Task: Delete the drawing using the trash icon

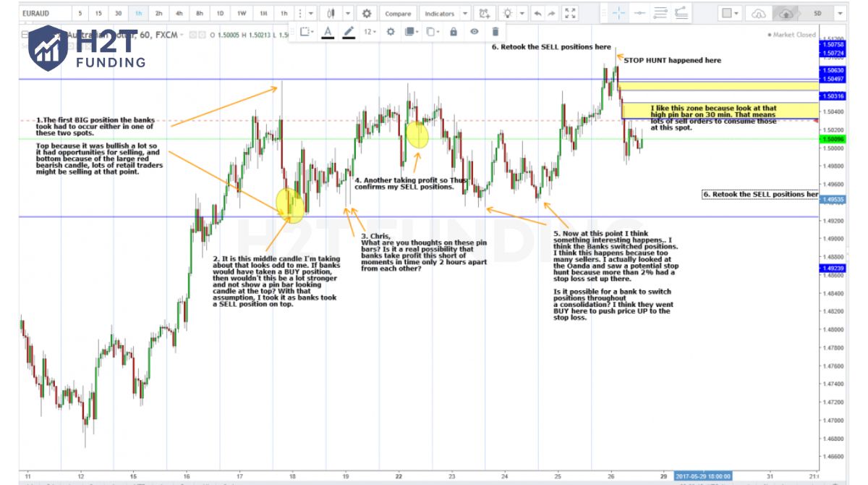Action: coord(495,31)
